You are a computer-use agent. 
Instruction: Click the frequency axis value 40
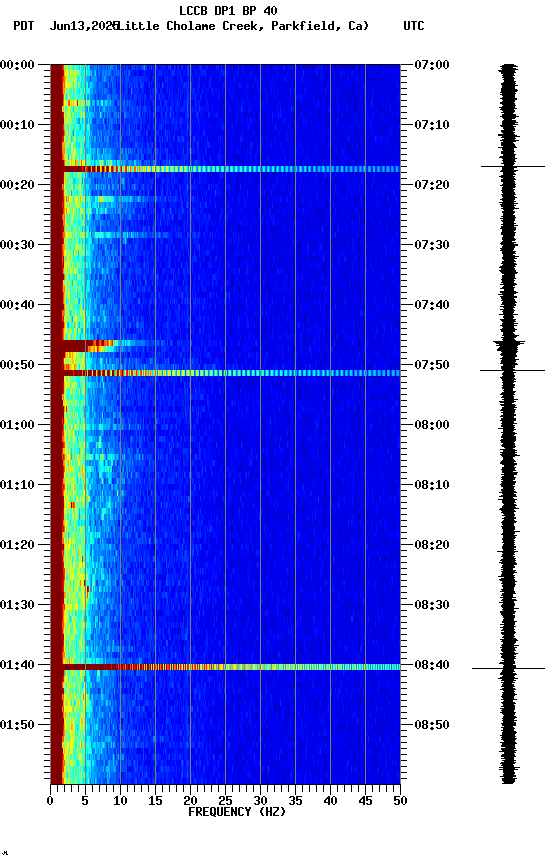[x=330, y=801]
